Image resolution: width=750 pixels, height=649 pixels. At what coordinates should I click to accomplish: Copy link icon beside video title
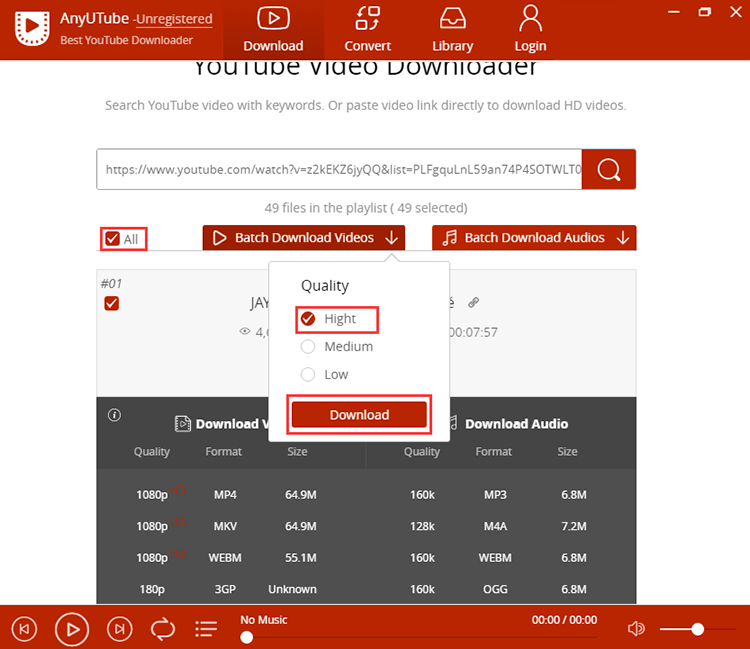click(x=473, y=302)
